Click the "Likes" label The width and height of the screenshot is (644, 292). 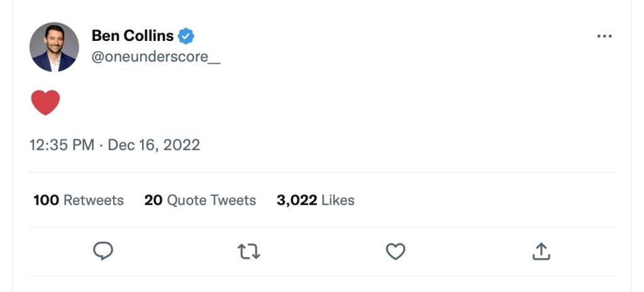[x=338, y=200]
